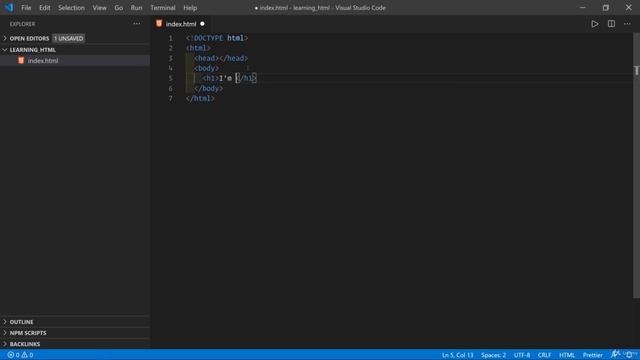Split the editor to the right

pyautogui.click(x=611, y=24)
